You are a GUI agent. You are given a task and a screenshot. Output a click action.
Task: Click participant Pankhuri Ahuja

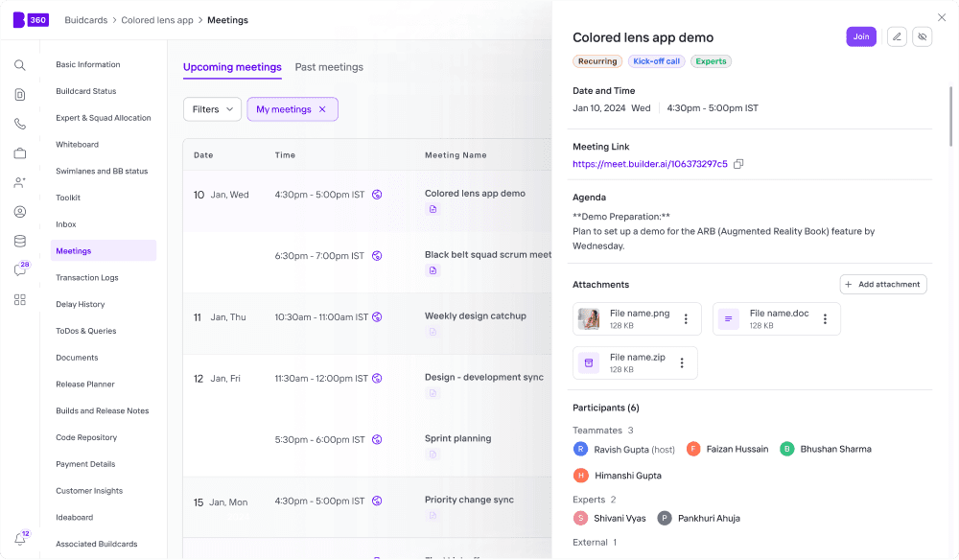tap(699, 519)
